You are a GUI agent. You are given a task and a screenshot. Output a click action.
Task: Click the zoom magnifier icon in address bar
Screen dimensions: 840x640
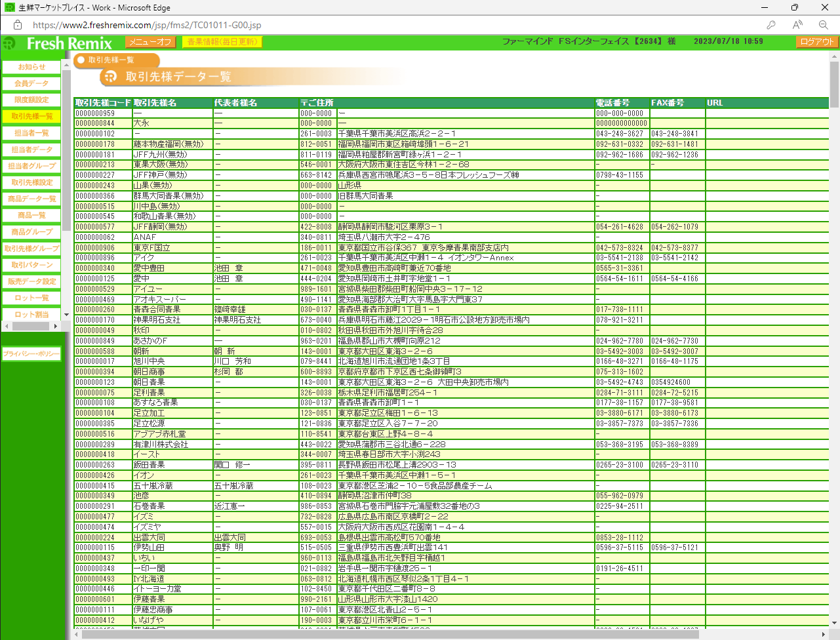point(824,25)
